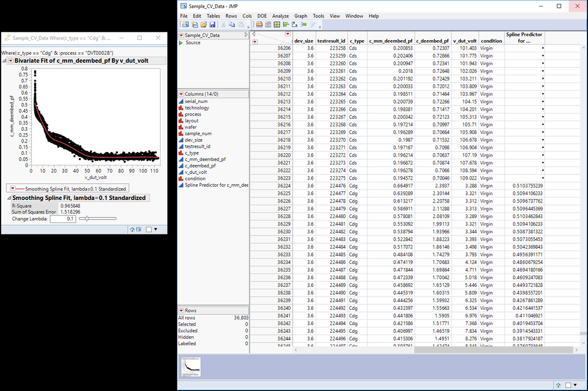Click the green Source script run triangle
588x391 pixels.
coord(181,43)
